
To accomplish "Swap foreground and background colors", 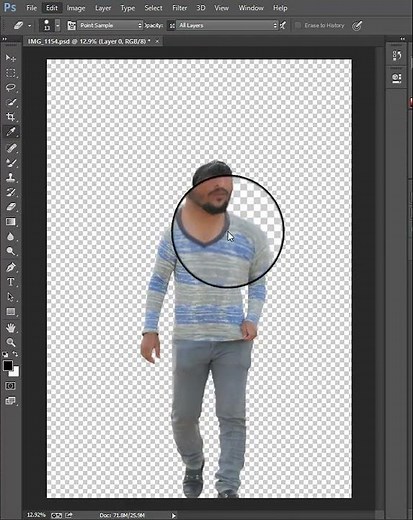I will pyautogui.click(x=15, y=354).
